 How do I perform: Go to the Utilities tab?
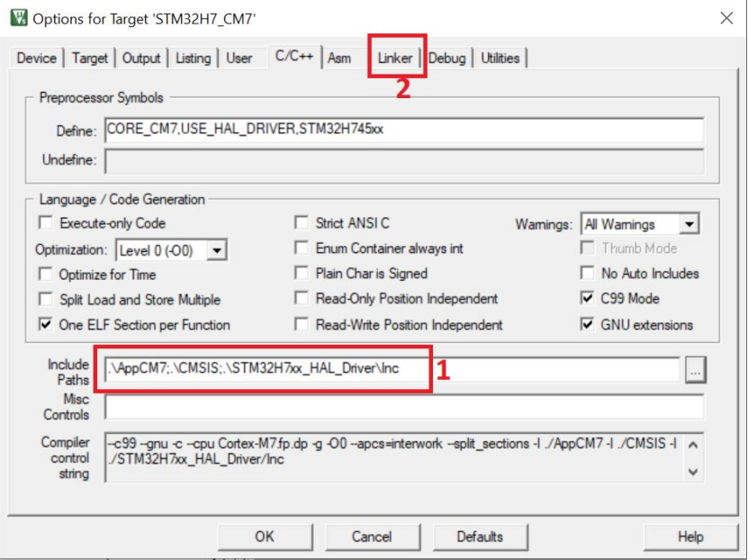(x=500, y=57)
